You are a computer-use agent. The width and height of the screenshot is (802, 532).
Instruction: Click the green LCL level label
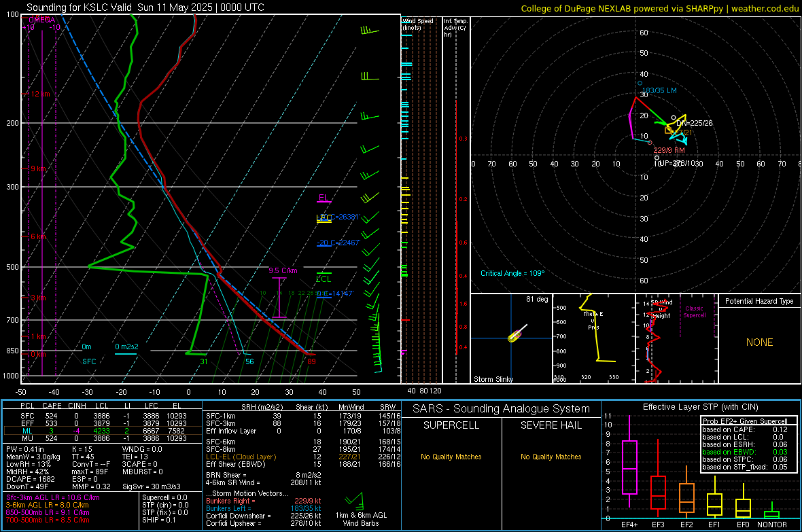pyautogui.click(x=324, y=279)
